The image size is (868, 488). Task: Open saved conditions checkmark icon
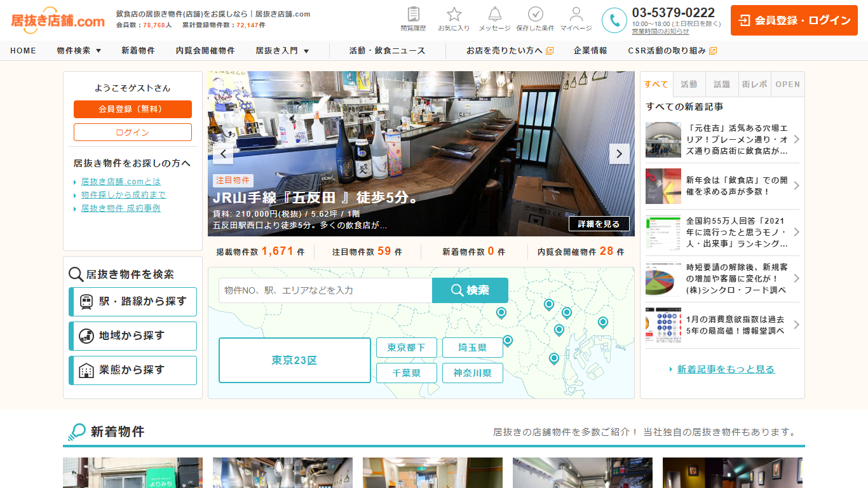point(535,15)
